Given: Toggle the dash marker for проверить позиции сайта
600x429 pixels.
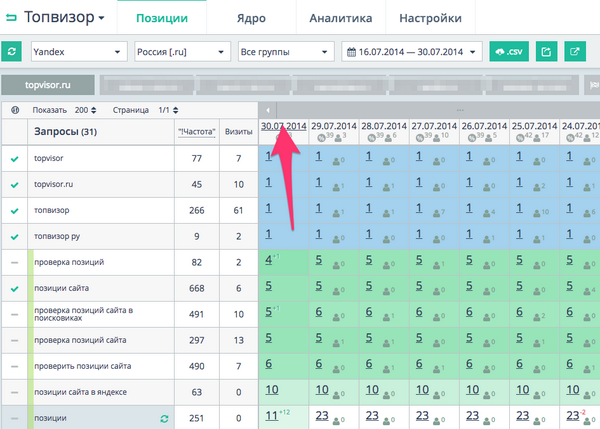Looking at the screenshot, I should 15,367.
